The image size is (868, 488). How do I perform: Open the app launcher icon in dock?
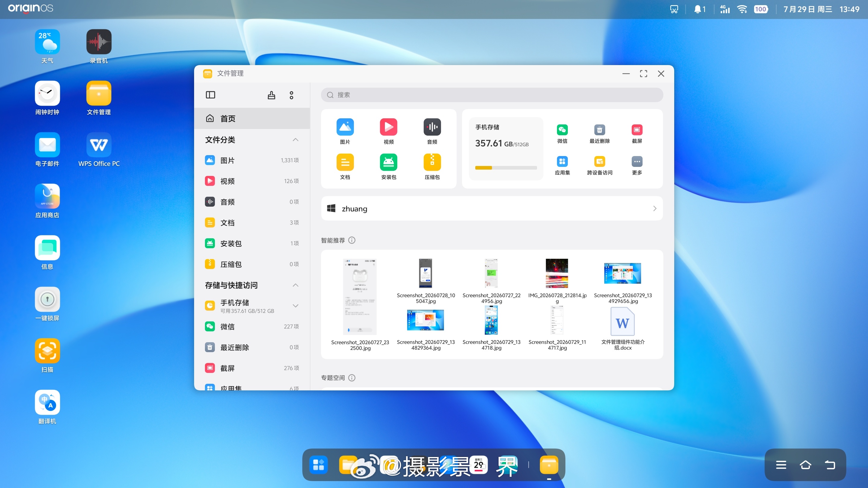coord(319,465)
